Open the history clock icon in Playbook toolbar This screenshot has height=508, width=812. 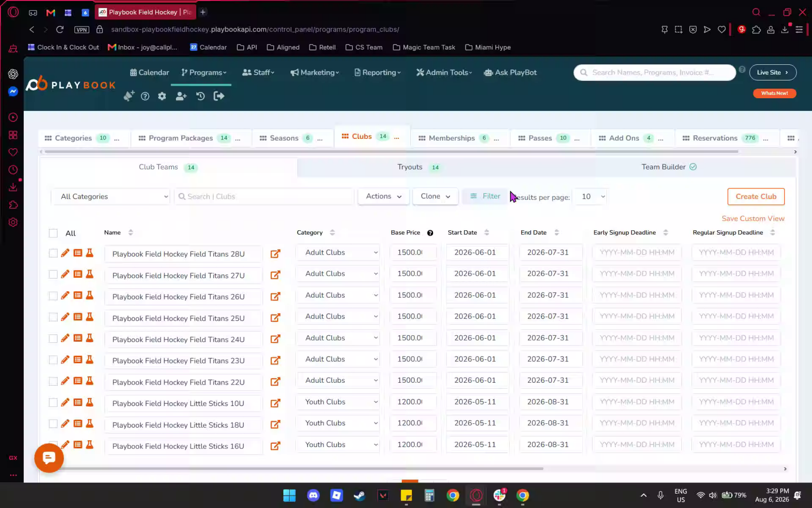200,96
